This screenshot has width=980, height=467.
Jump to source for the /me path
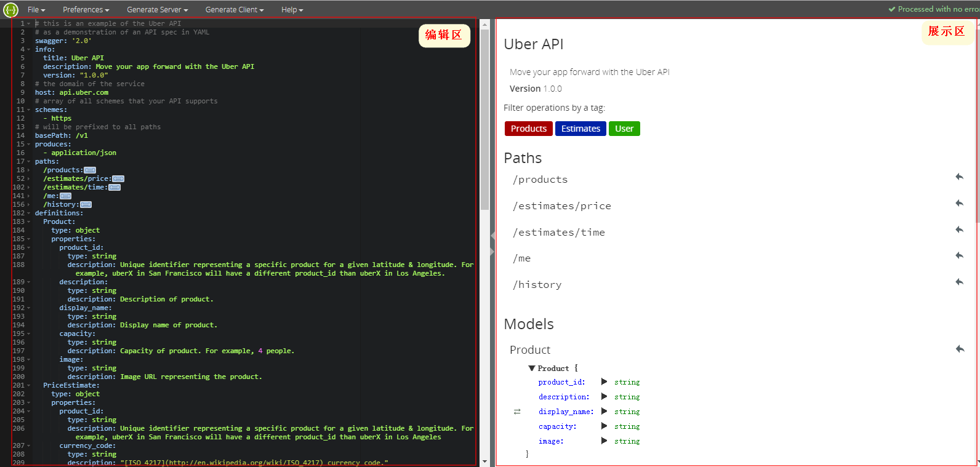click(959, 256)
